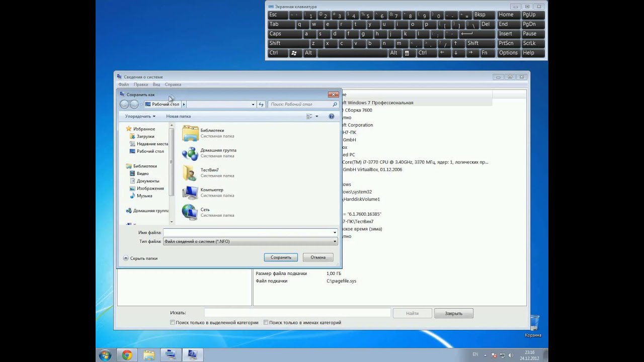Expand the address bar history dropdown arrow

253,104
